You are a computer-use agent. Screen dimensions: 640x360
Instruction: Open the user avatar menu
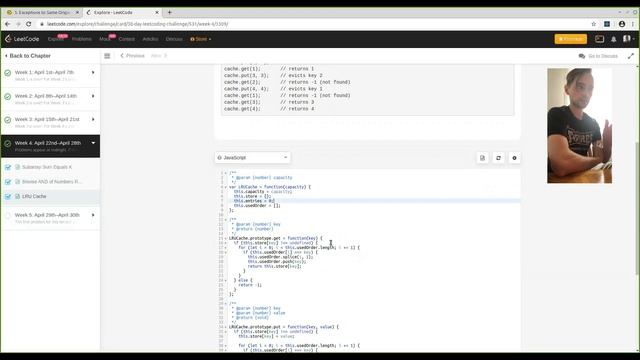628,39
